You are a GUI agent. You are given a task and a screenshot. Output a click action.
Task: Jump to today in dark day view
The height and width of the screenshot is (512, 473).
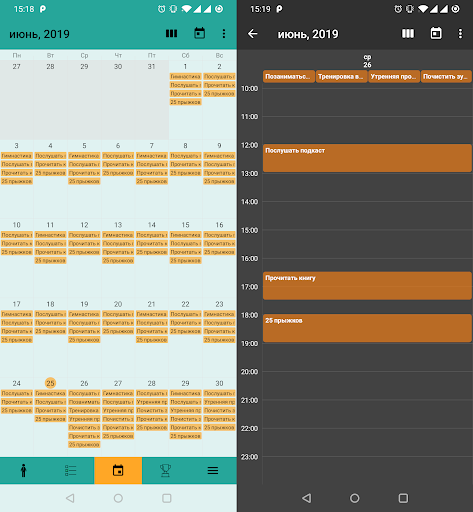(436, 33)
